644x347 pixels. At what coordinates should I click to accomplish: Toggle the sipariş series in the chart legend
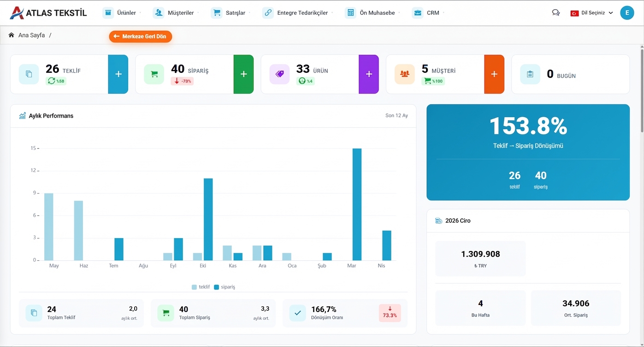[x=226, y=287]
